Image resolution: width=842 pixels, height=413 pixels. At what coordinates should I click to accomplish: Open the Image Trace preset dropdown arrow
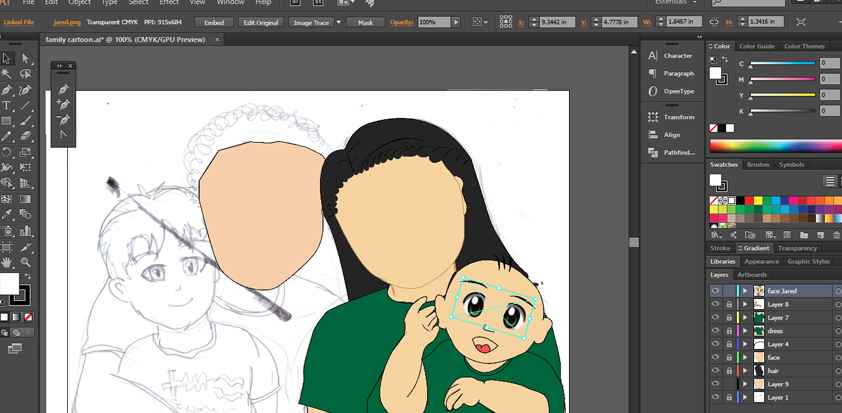(x=338, y=22)
